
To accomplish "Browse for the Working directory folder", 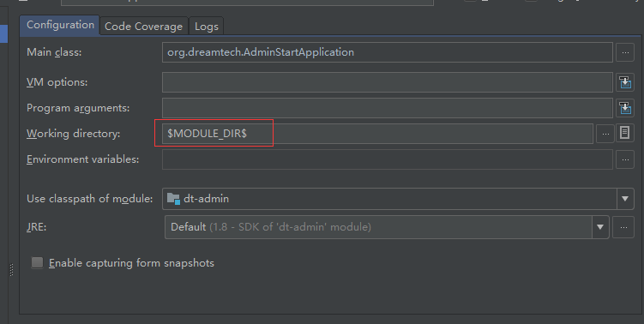I will tap(605, 134).
